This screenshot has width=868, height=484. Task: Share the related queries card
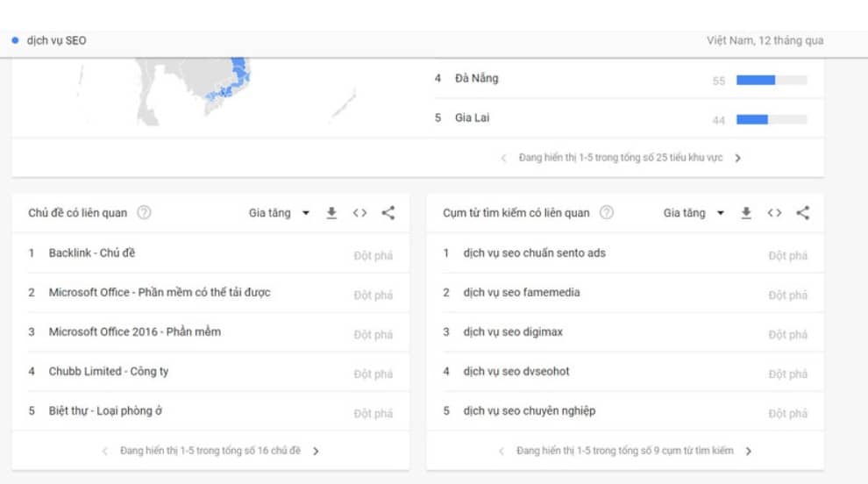(803, 213)
